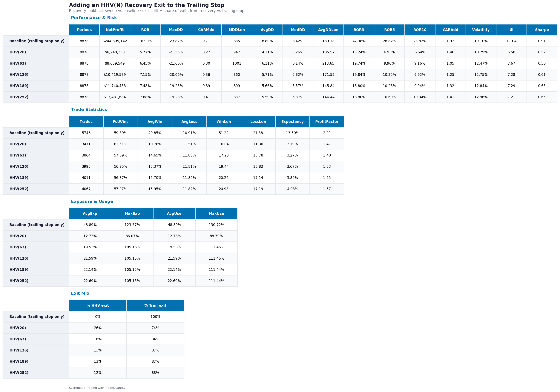Screen dimensions: 560x392
Task: Click the "NetProfit" column header
Action: click(x=115, y=30)
